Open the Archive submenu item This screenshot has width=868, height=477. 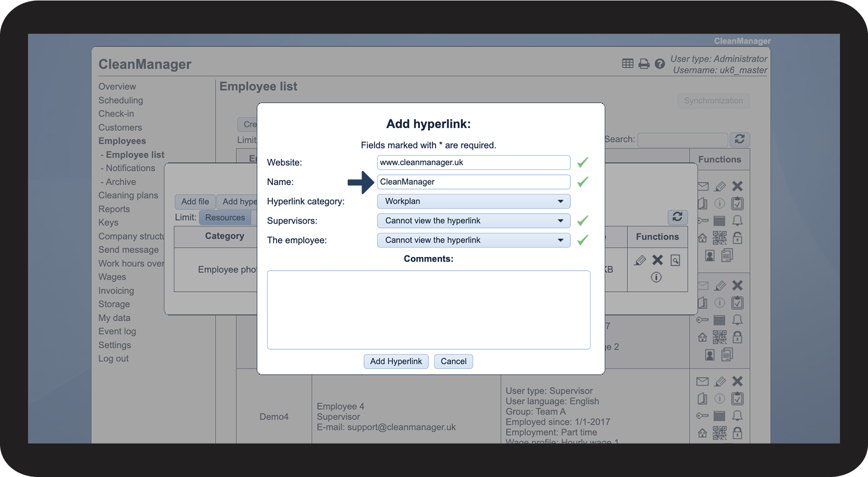[121, 182]
